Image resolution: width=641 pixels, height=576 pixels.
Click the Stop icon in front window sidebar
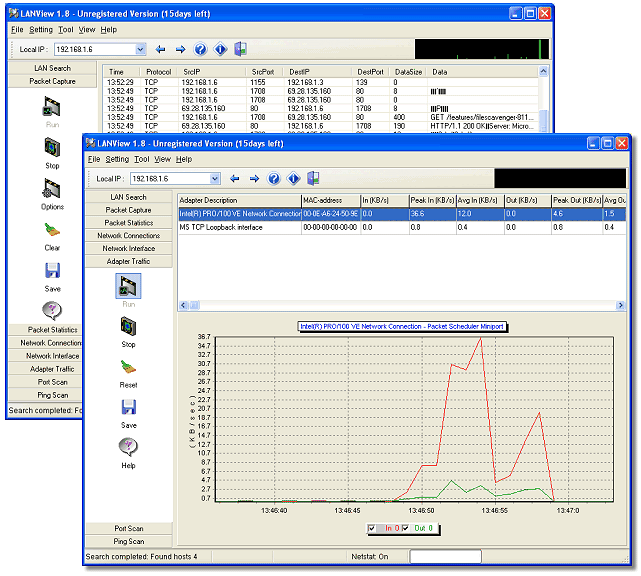point(128,327)
